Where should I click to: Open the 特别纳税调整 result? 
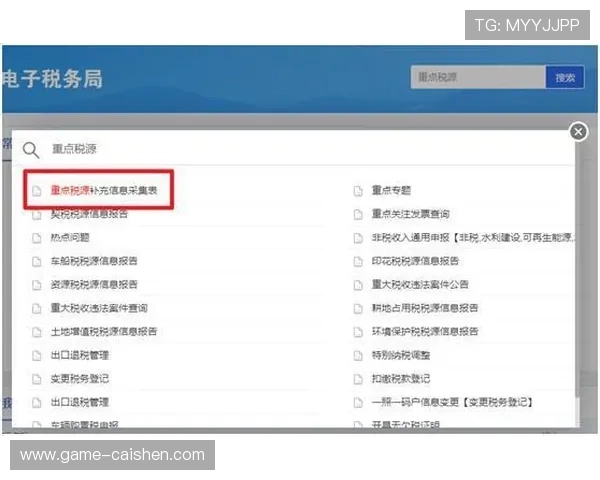pyautogui.click(x=401, y=355)
